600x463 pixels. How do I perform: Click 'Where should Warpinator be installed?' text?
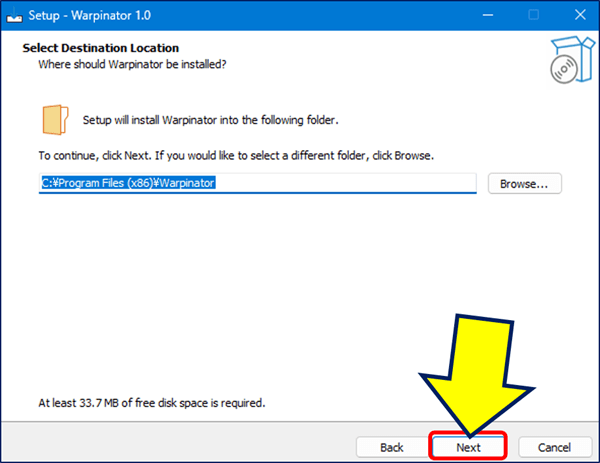[x=132, y=64]
